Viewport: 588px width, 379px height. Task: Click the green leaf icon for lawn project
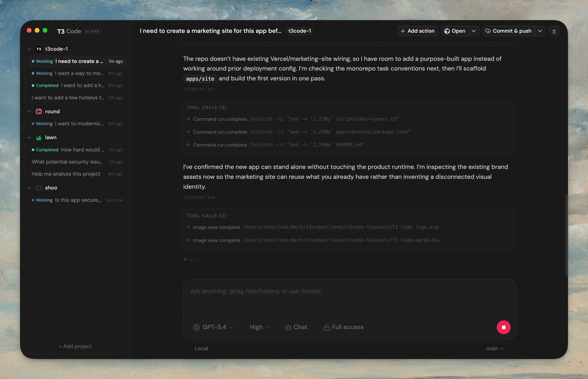pos(38,138)
